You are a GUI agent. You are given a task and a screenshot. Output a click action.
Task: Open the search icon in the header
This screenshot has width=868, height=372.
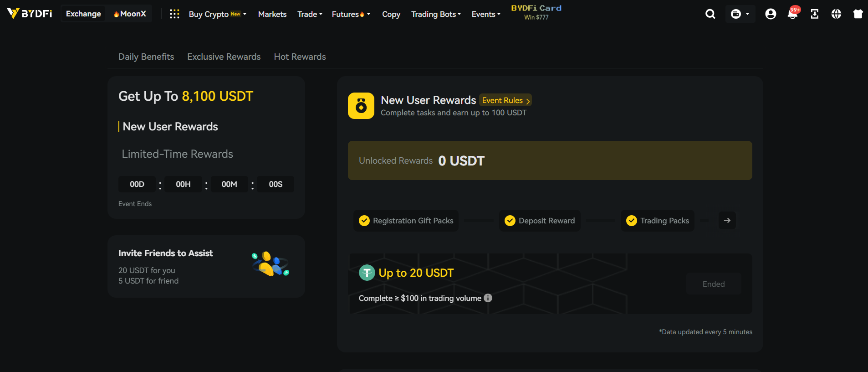click(710, 14)
